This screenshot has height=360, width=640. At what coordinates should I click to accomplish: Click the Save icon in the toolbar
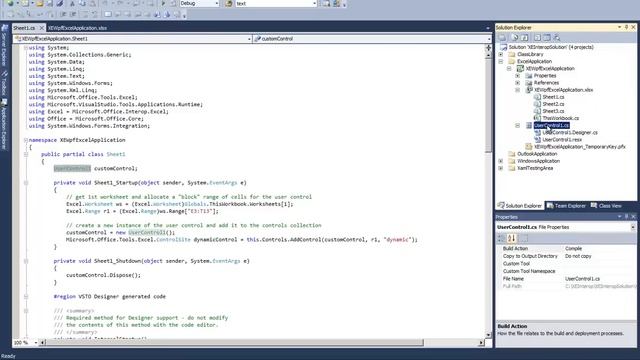point(49,3)
